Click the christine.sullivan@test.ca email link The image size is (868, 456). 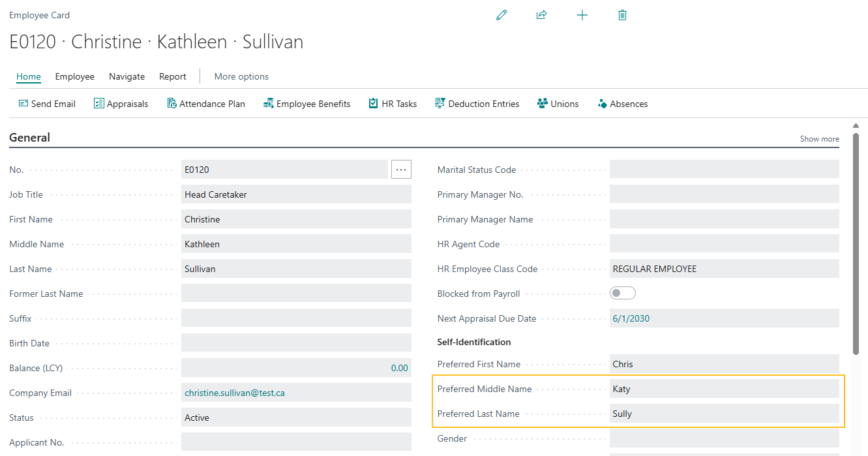(x=236, y=392)
